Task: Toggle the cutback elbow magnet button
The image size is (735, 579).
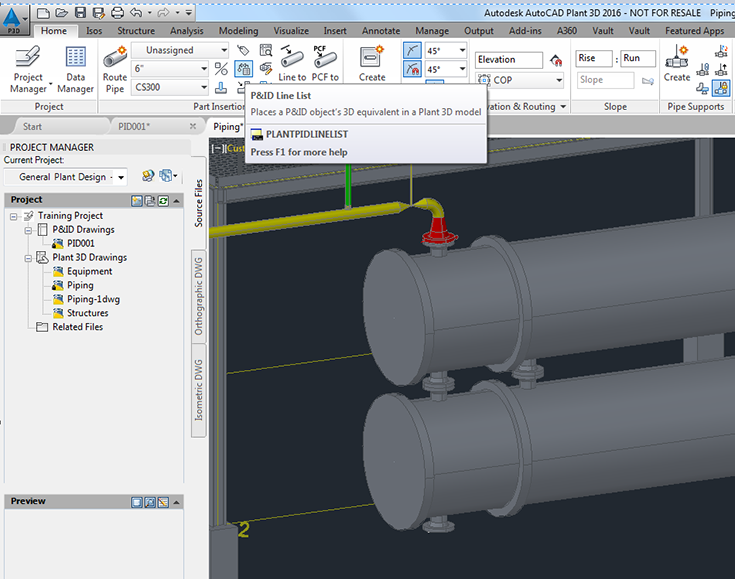Action: click(412, 69)
